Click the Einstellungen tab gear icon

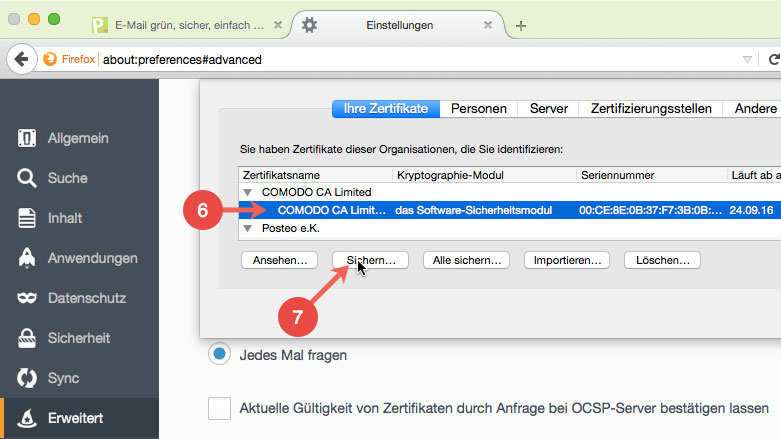click(309, 25)
